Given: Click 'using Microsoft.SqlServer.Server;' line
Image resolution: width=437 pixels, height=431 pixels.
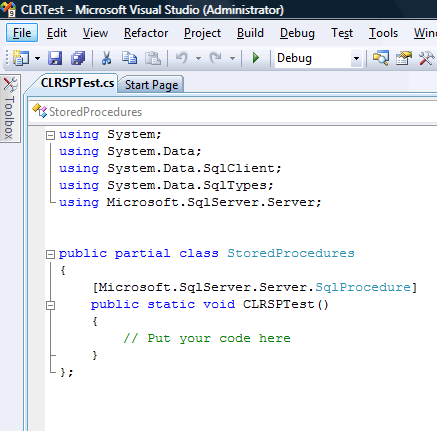Looking at the screenshot, I should [x=190, y=202].
